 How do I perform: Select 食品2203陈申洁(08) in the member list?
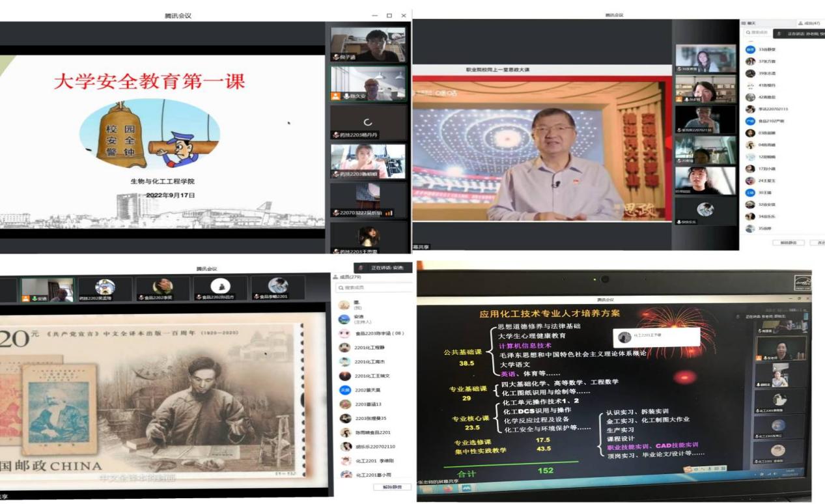tap(380, 333)
